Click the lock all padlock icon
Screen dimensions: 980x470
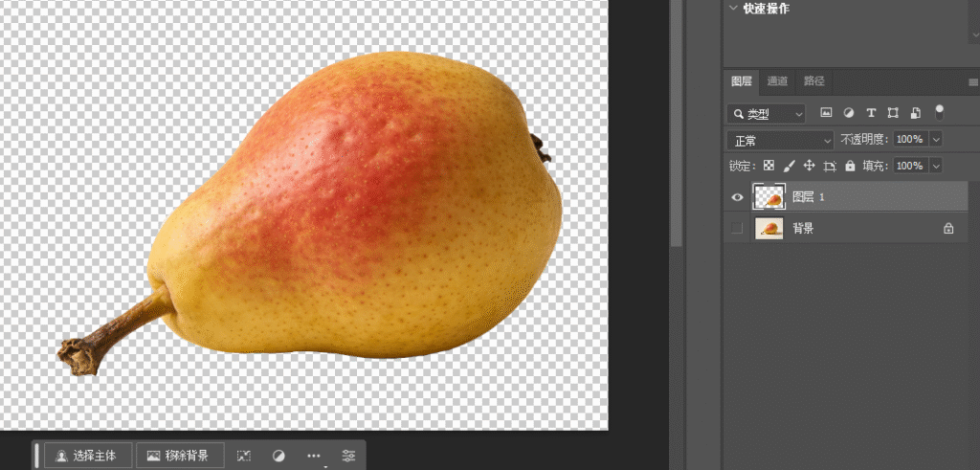pos(850,166)
